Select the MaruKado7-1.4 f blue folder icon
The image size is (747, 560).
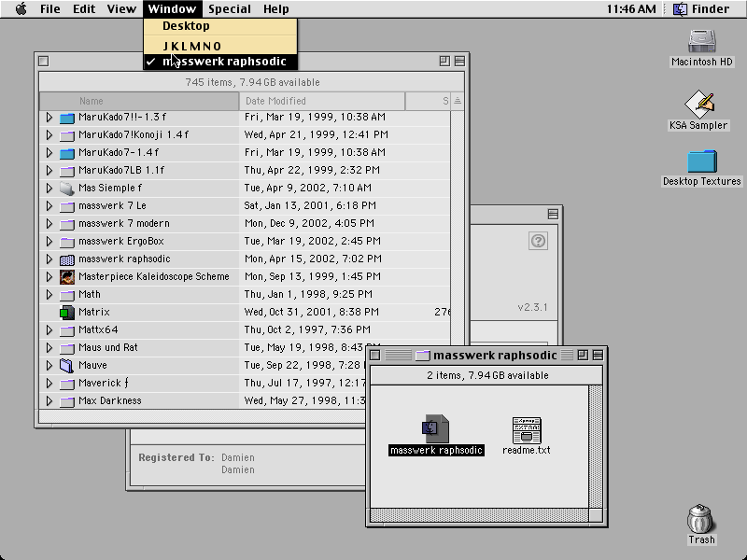[67, 153]
